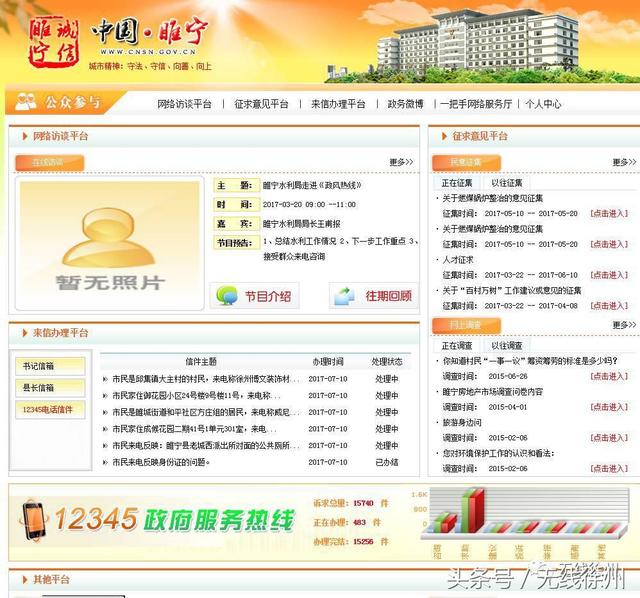Open 网络访谈平台 in the navigation bar
640x598 pixels.
(184, 104)
